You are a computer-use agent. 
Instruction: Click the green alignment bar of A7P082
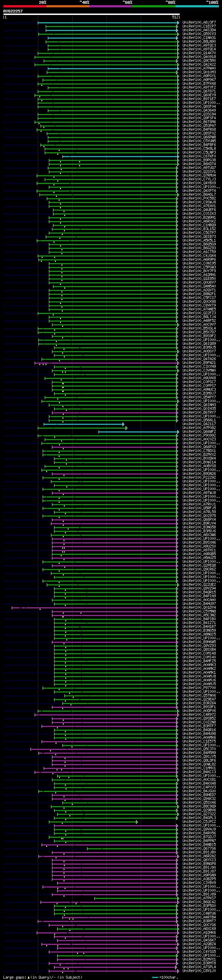point(83,428)
